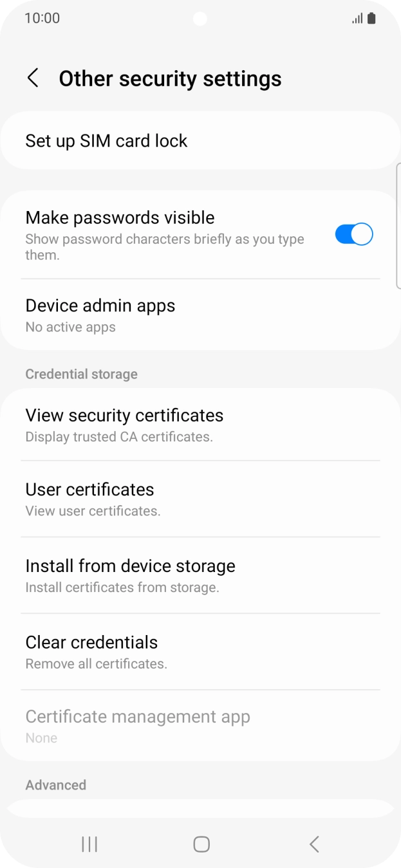Open Set up SIM card lock
This screenshot has width=401, height=868.
[106, 140]
